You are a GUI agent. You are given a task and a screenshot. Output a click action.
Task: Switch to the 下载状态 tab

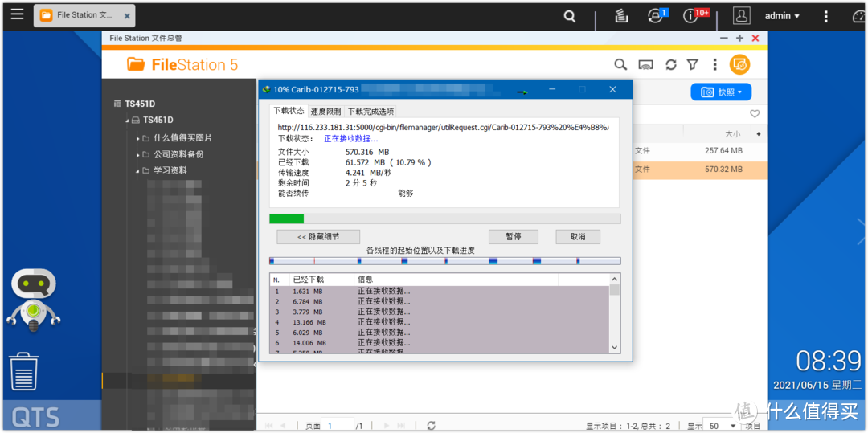click(x=289, y=111)
